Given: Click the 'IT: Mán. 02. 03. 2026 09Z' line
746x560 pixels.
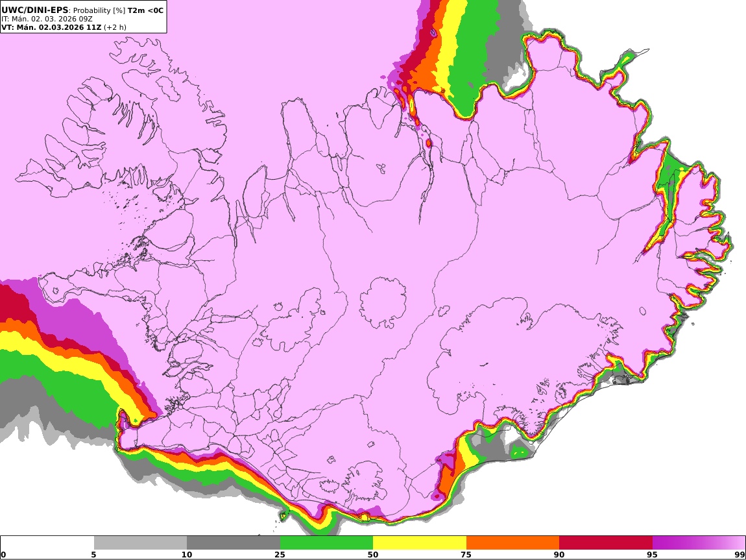Looking at the screenshot, I should [47, 19].
